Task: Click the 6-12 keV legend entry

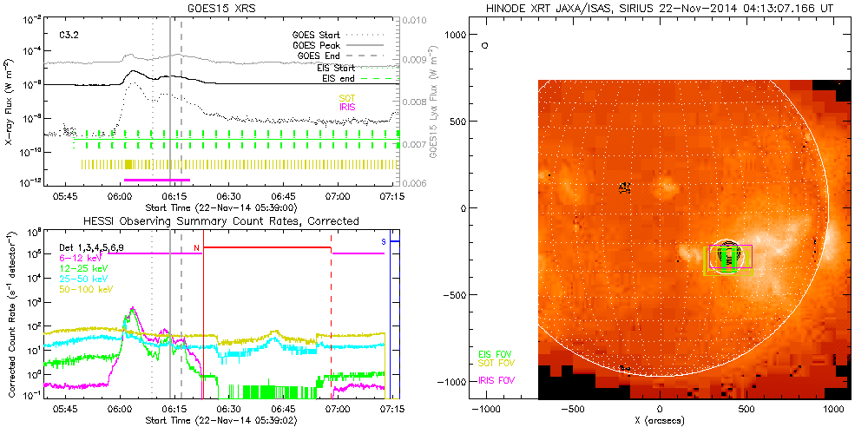Action: pos(78,258)
